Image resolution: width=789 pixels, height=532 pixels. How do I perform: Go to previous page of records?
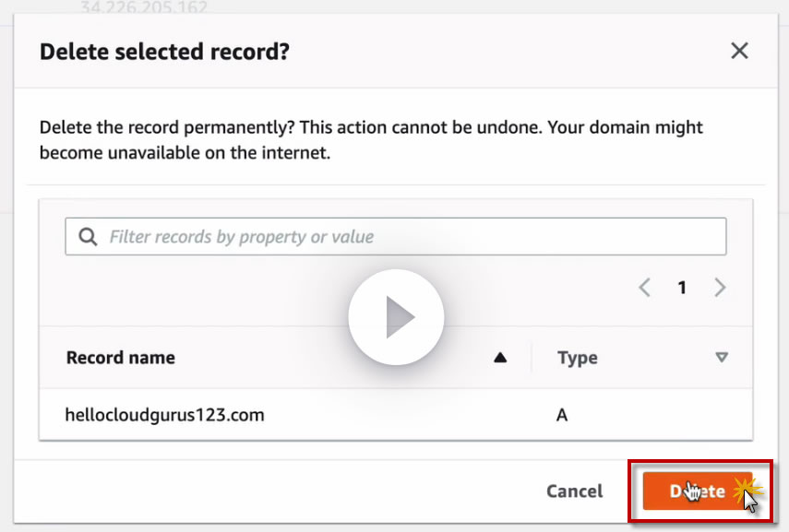point(645,288)
